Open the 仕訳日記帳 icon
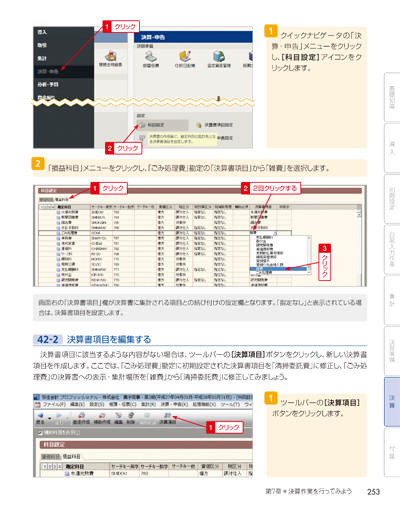Screen dimensions: 400x510 click(x=185, y=56)
